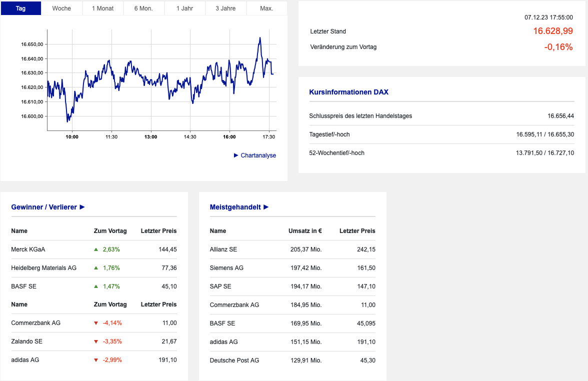This screenshot has width=588, height=381.
Task: Open Siemens AG stock details
Action: (226, 268)
